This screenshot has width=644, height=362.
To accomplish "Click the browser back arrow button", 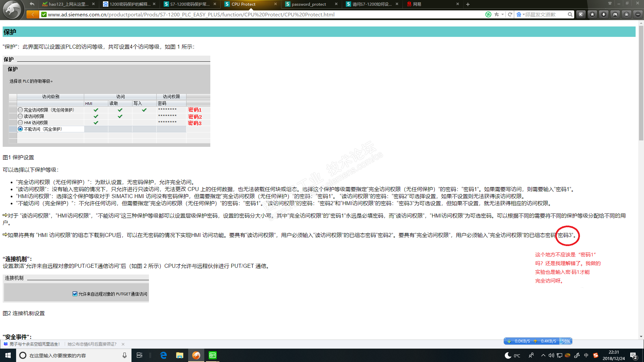I will click(x=33, y=14).
